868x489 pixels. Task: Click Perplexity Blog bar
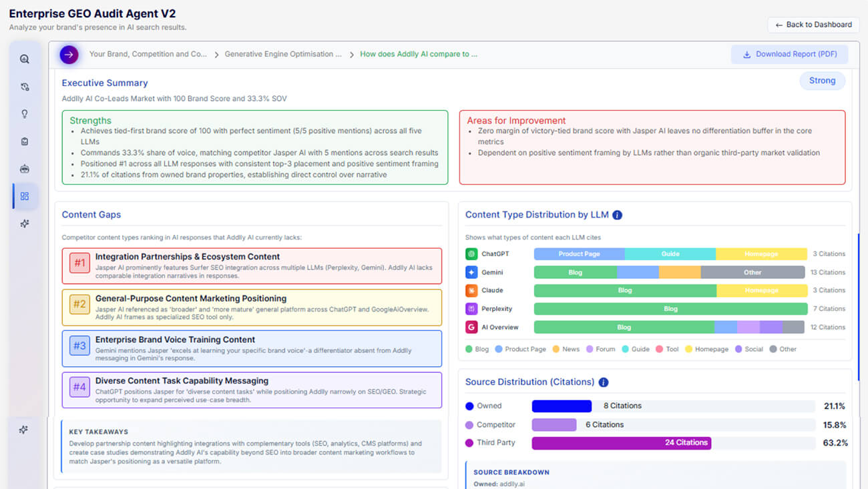[670, 309]
